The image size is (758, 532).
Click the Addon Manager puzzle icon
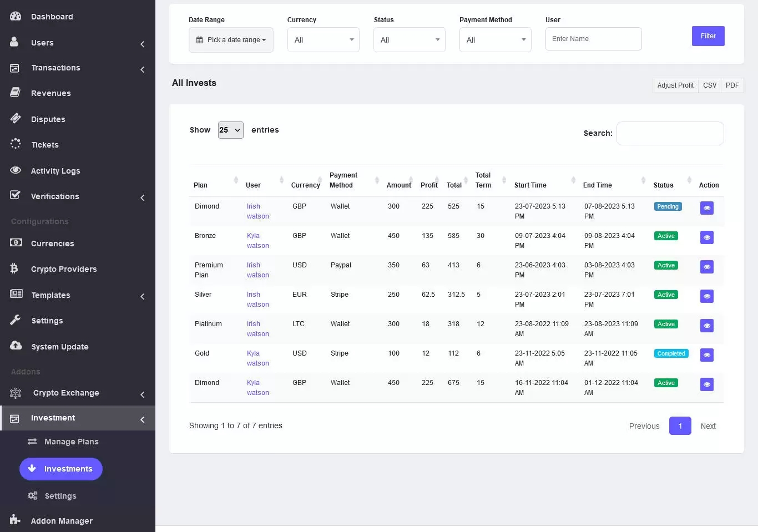click(15, 520)
